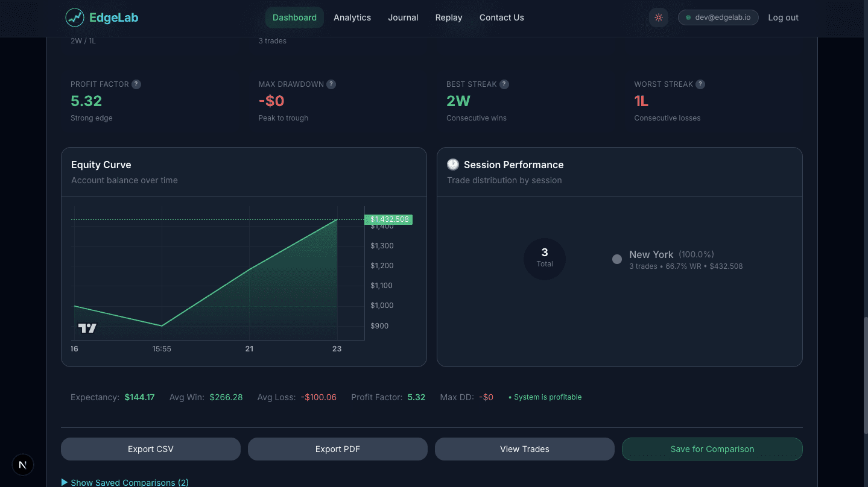
Task: Log out of the account
Action: [783, 17]
